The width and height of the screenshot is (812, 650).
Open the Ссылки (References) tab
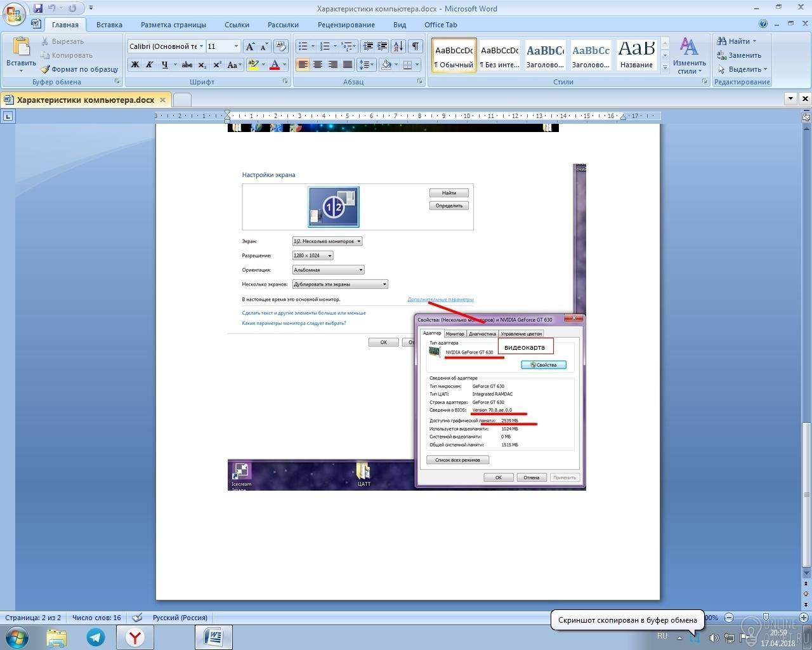point(237,25)
